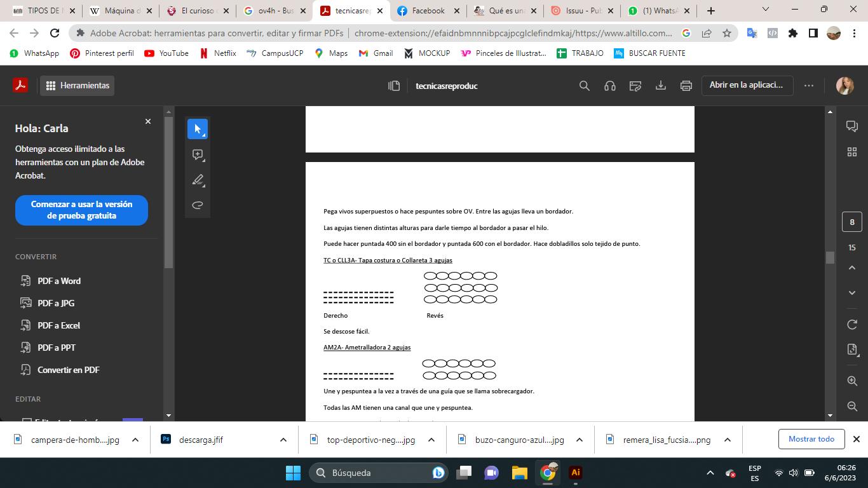
Task: Close the Hola Carla promo panel
Action: [x=148, y=121]
